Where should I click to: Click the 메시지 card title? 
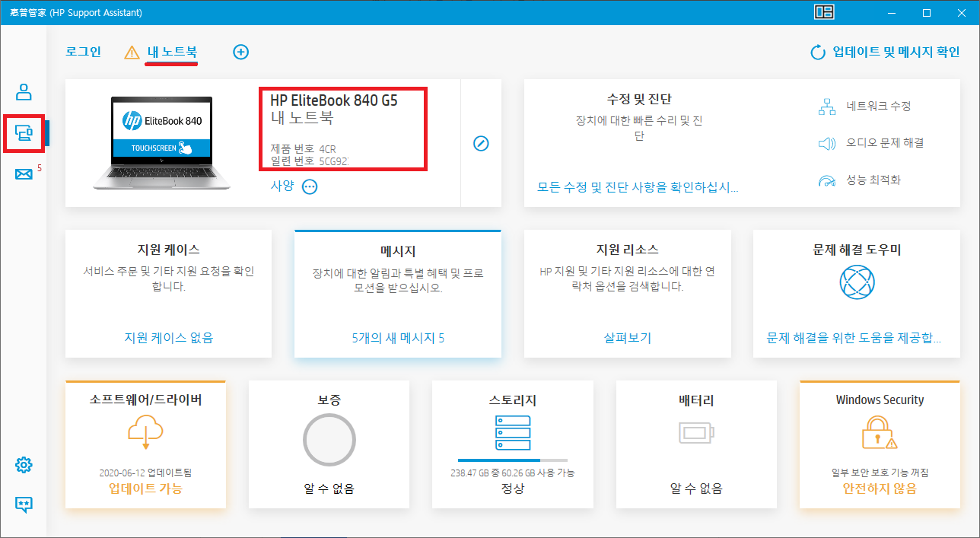[x=398, y=252]
